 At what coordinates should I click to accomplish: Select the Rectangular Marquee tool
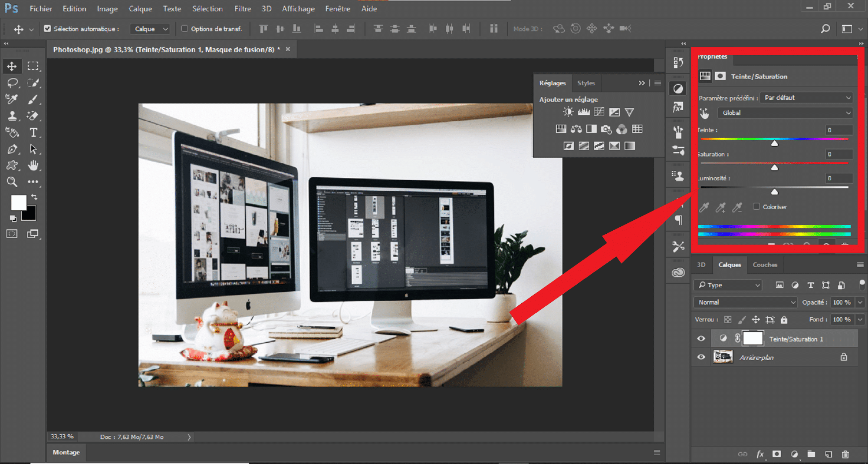tap(33, 66)
